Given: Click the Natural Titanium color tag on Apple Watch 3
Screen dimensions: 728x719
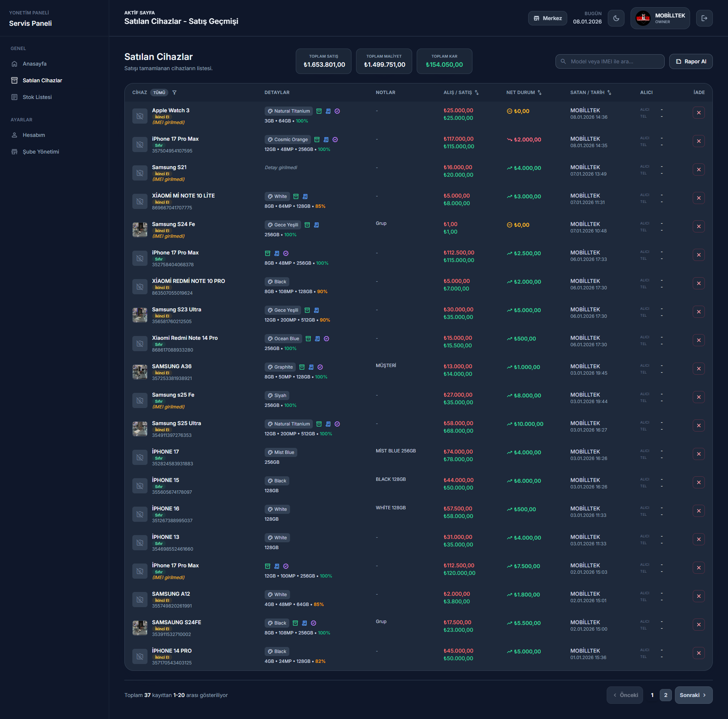Looking at the screenshot, I should click(289, 111).
